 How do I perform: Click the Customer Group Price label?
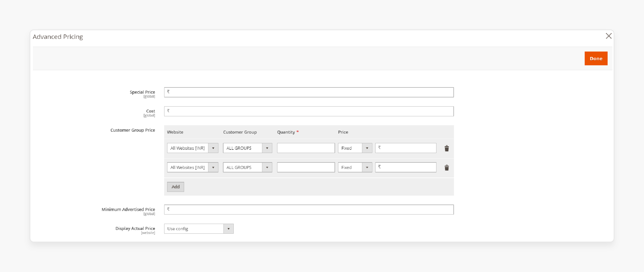pos(133,130)
